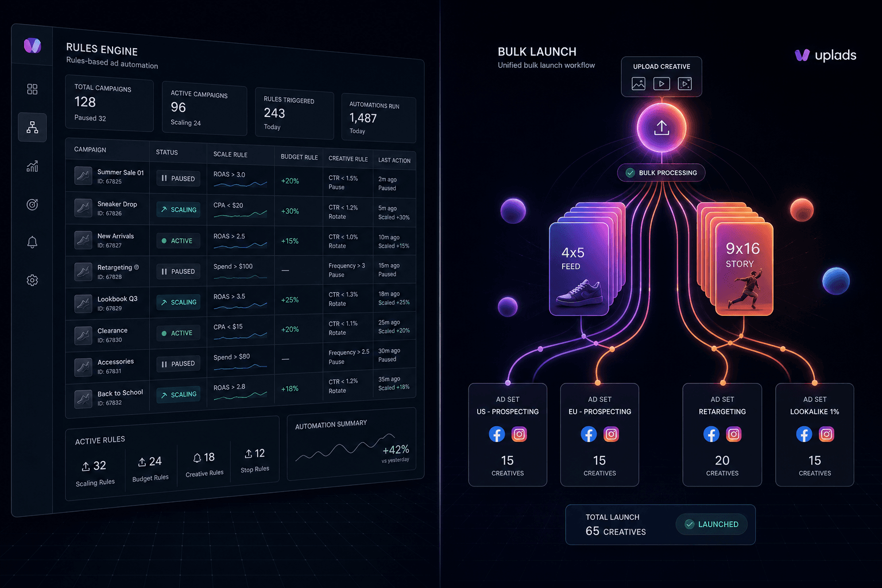
Task: Toggle the ACTIVE status for New Arrivals
Action: point(179,241)
